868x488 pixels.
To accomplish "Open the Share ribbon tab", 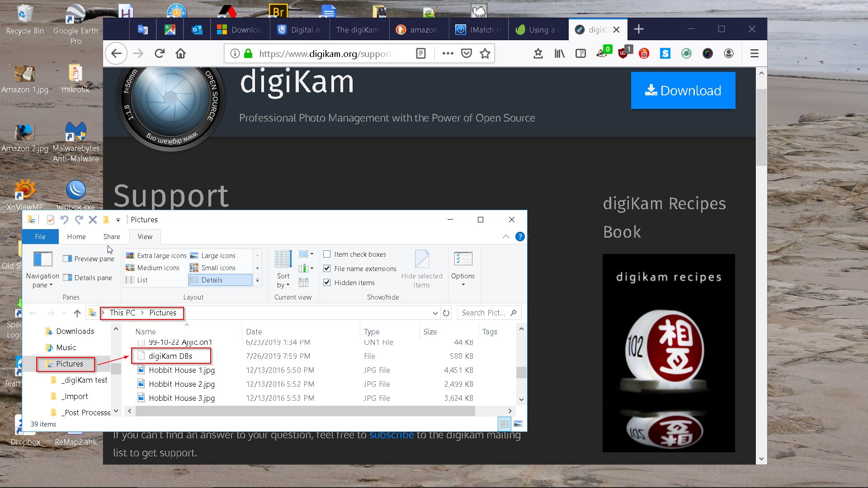I will [112, 237].
